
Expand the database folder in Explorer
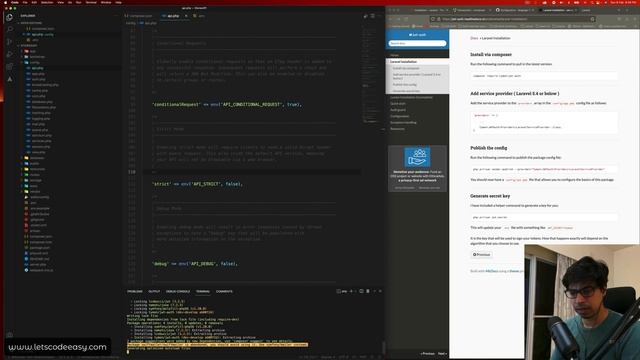pyautogui.click(x=37, y=158)
